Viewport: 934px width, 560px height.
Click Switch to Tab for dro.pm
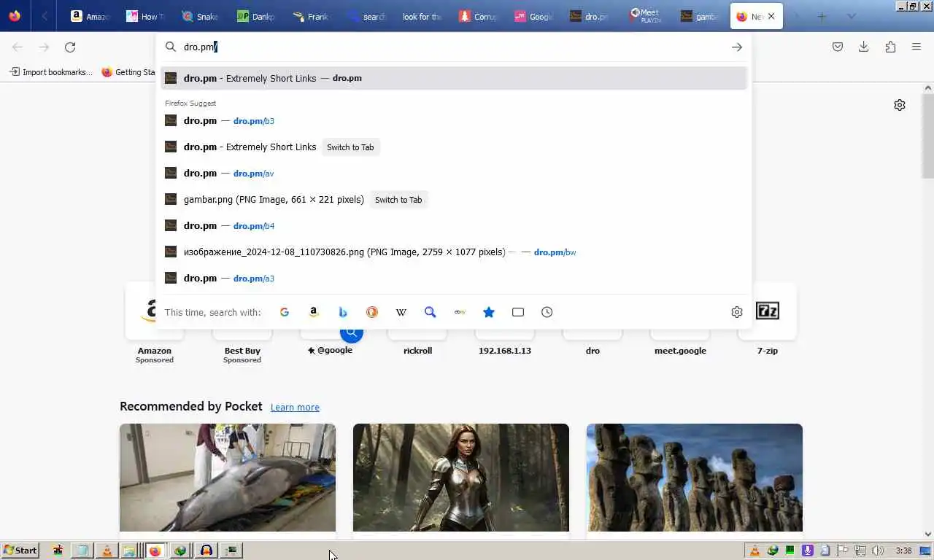(350, 147)
